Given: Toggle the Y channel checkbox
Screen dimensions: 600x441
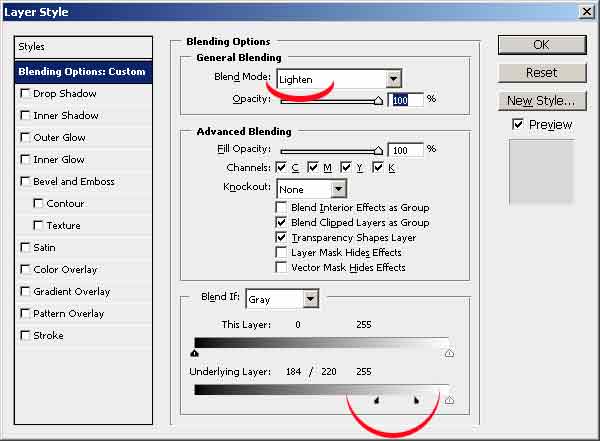Looking at the screenshot, I should pyautogui.click(x=346, y=167).
